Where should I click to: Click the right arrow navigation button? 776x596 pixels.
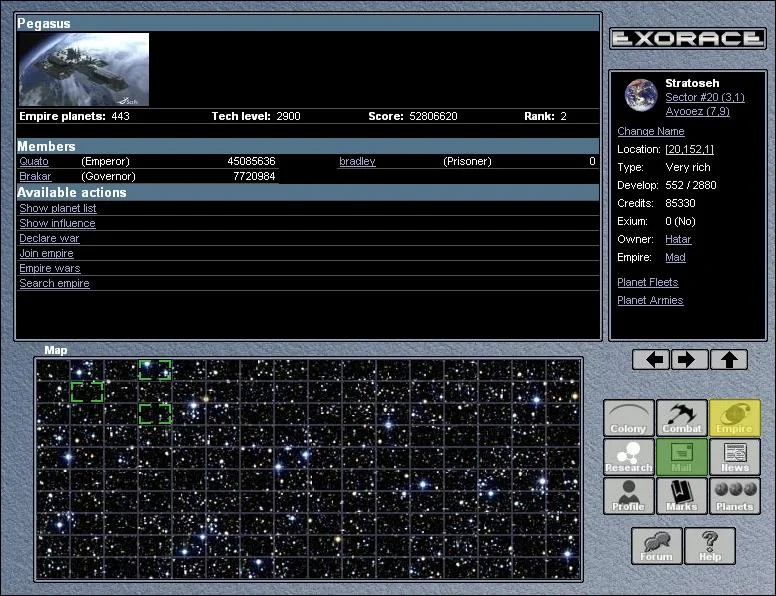(x=690, y=360)
